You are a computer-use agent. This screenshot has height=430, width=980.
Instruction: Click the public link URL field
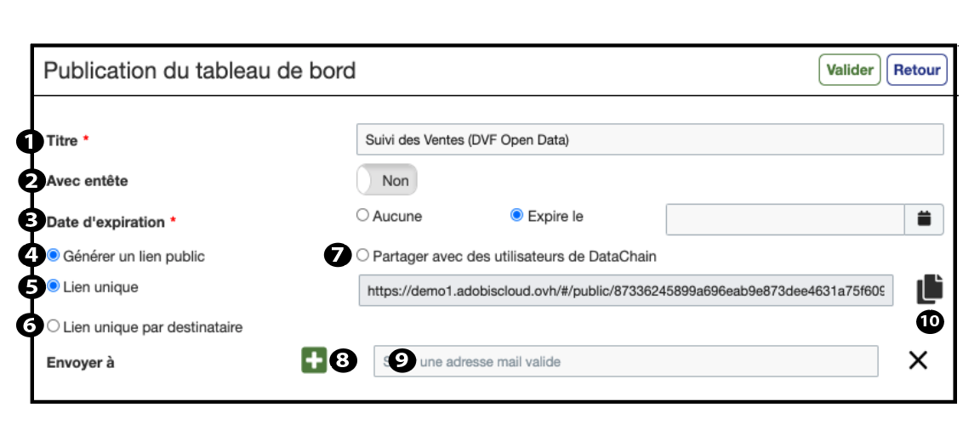(x=626, y=291)
